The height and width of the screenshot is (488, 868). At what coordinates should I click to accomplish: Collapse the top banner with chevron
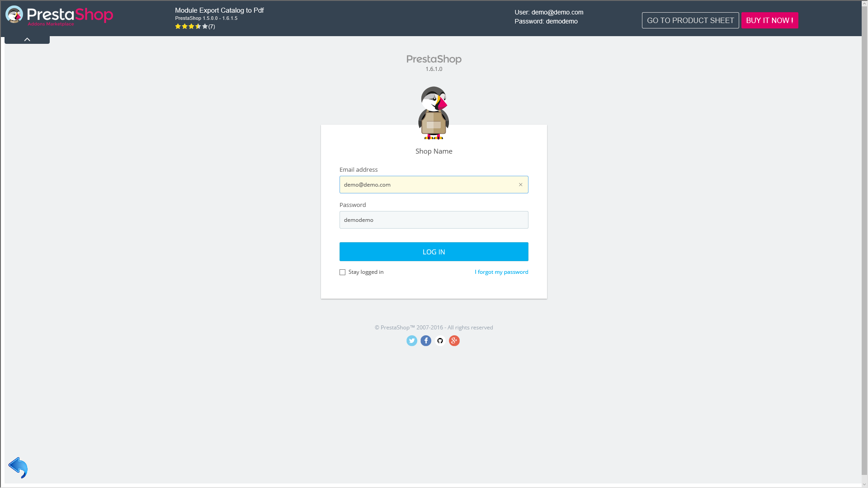27,40
